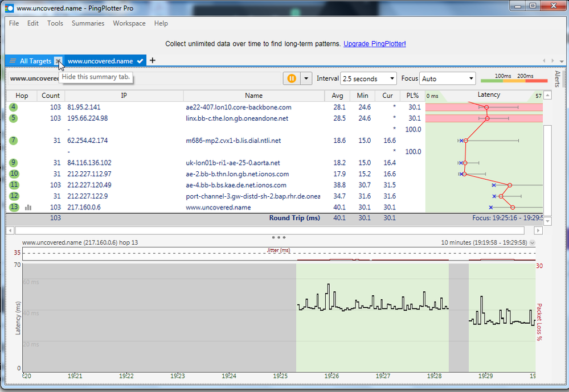The width and height of the screenshot is (569, 392).
Task: Add a new target tab with plus icon
Action: pyautogui.click(x=152, y=61)
